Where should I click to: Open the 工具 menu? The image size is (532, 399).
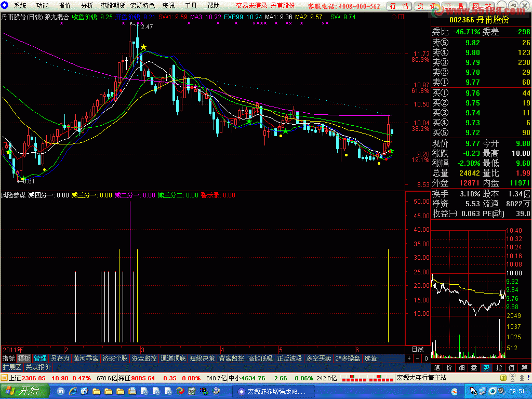click(191, 5)
